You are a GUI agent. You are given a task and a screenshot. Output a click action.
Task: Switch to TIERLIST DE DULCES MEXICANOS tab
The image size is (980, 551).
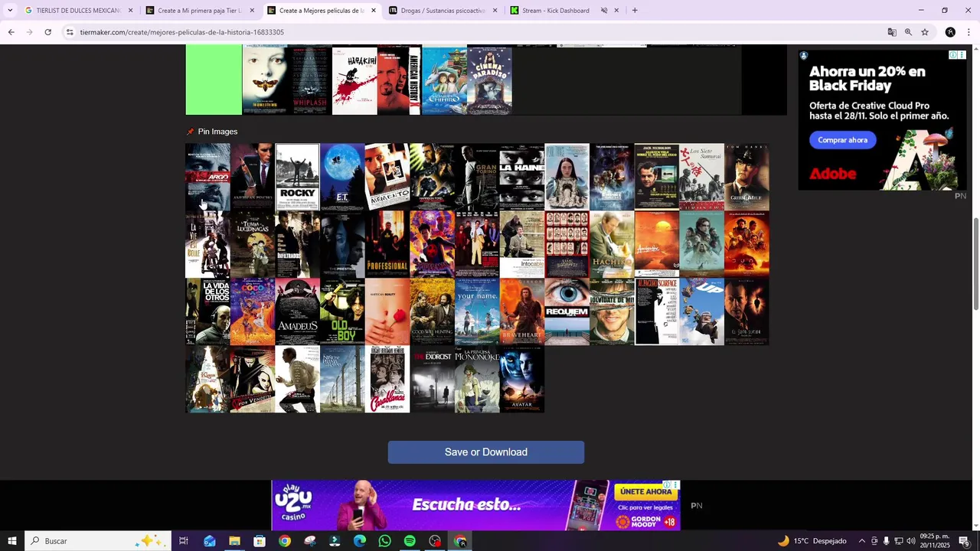(x=79, y=11)
